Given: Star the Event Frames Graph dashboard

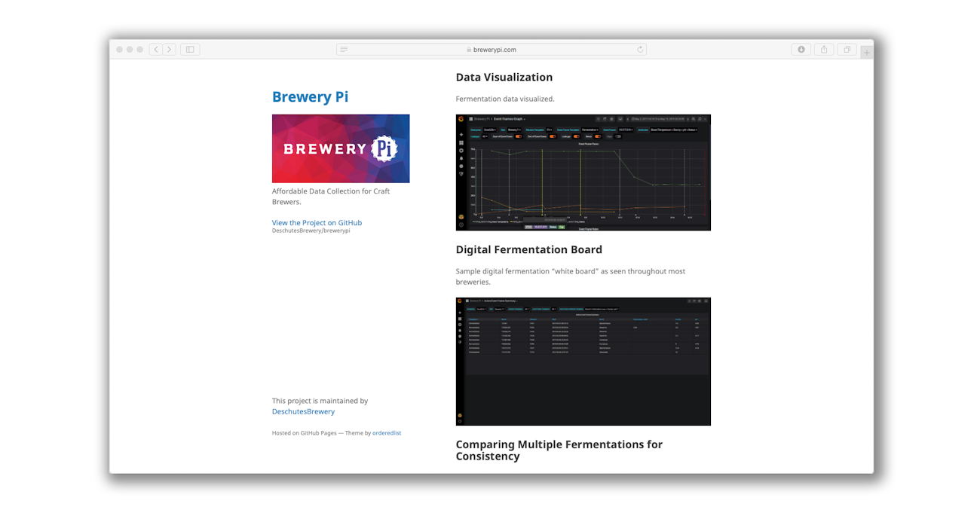Looking at the screenshot, I should click(x=599, y=119).
